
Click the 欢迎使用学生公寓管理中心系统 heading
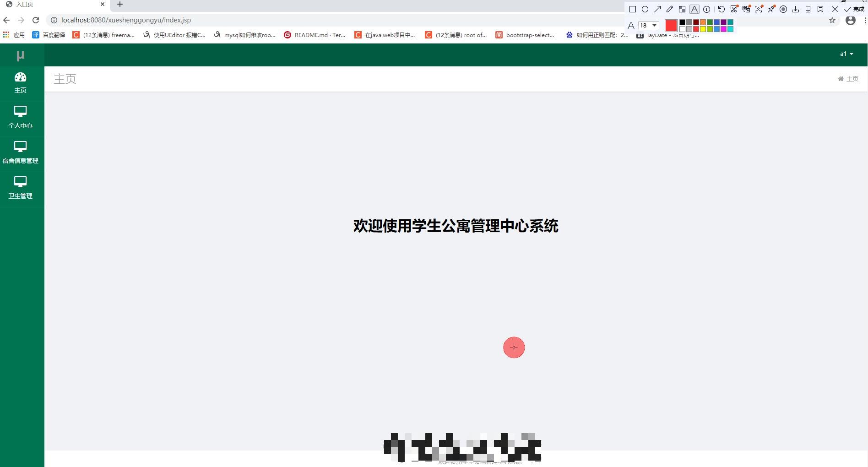(x=456, y=226)
